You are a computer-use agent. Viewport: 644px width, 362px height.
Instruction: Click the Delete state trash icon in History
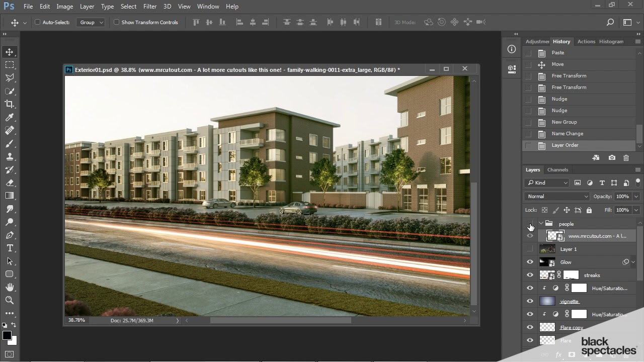tap(626, 158)
